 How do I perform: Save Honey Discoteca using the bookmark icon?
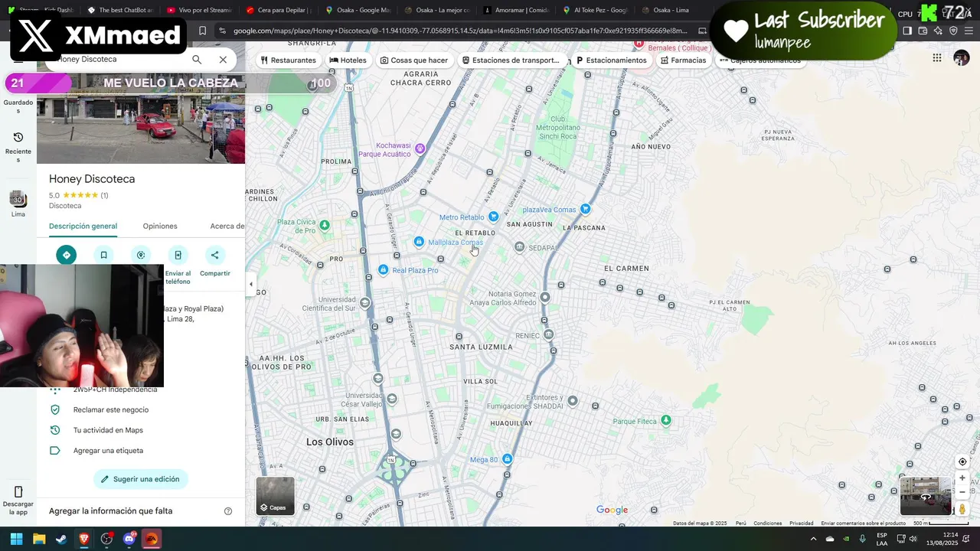click(x=103, y=255)
